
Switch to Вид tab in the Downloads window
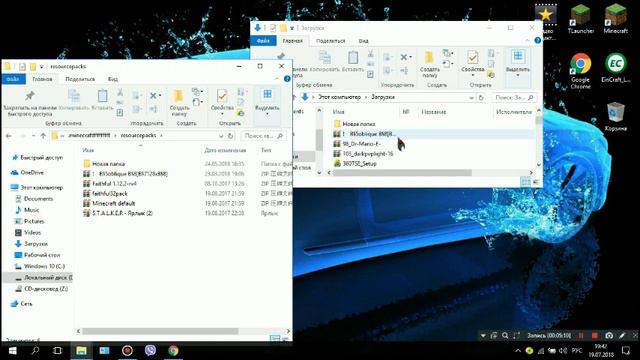point(363,41)
